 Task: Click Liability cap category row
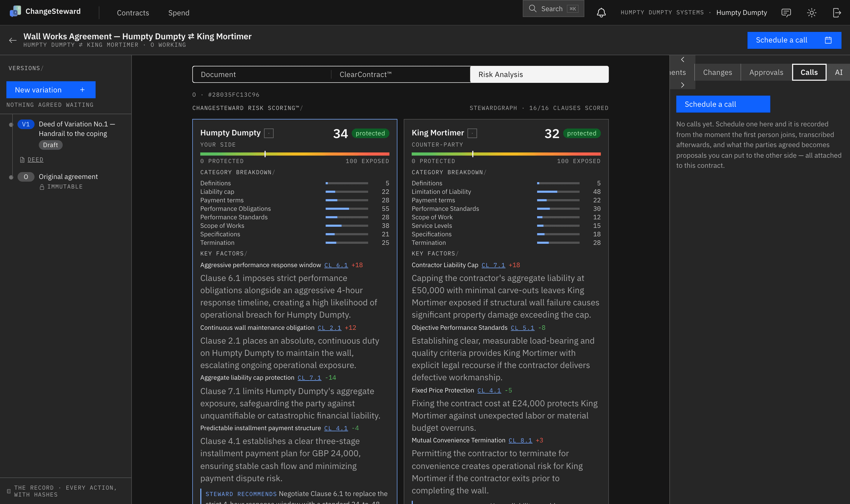click(x=295, y=192)
